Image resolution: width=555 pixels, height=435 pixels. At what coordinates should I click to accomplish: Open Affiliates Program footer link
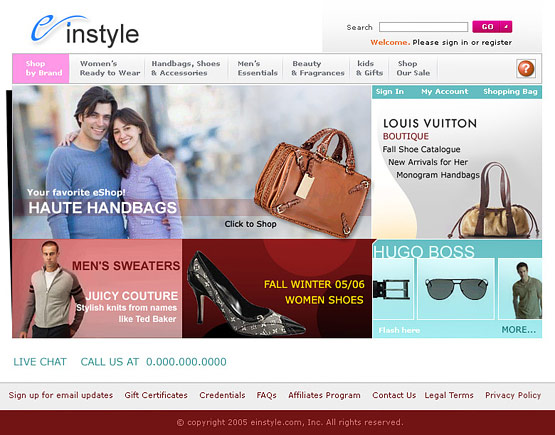coord(324,395)
